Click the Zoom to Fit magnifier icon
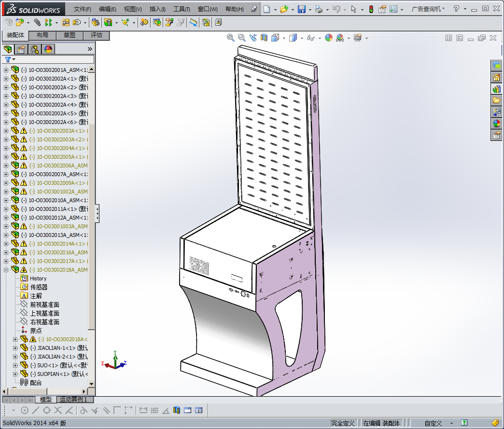The height and width of the screenshot is (429, 504). [x=230, y=38]
